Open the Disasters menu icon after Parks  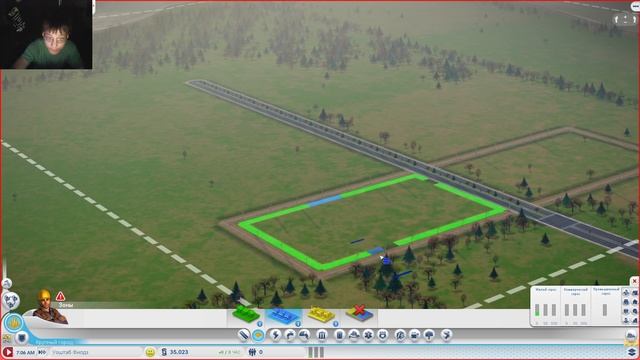click(447, 335)
